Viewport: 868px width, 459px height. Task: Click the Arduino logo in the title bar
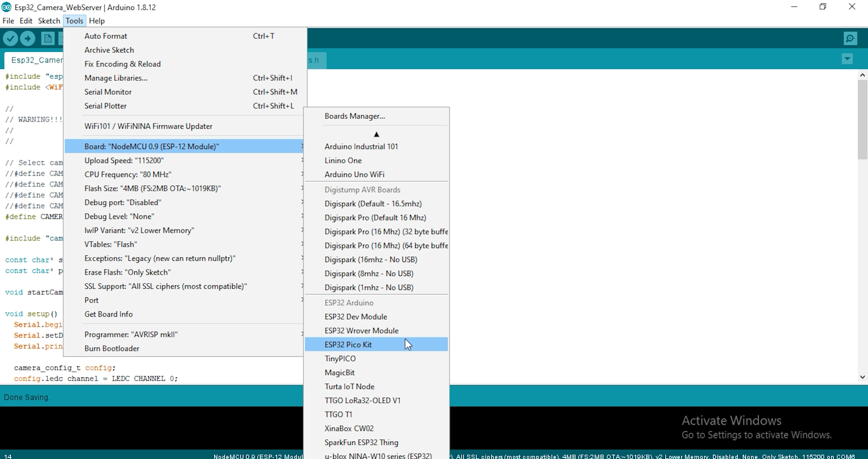click(6, 7)
